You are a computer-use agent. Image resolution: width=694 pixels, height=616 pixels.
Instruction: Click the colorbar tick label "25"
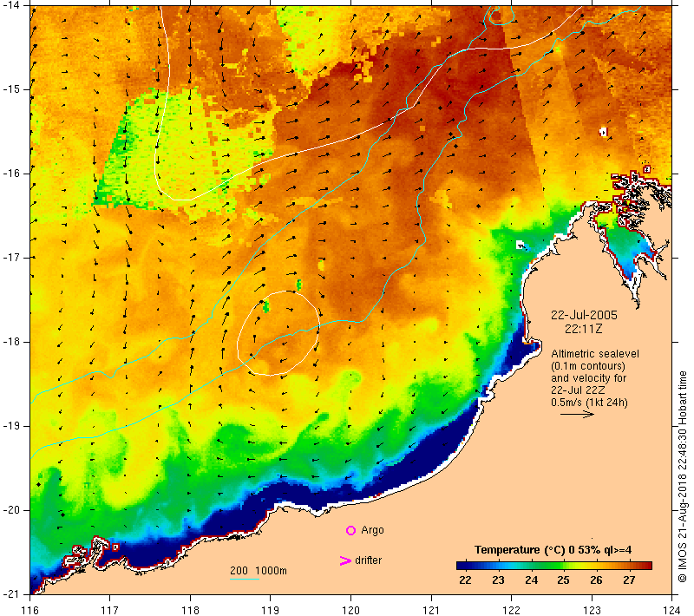[x=563, y=580]
